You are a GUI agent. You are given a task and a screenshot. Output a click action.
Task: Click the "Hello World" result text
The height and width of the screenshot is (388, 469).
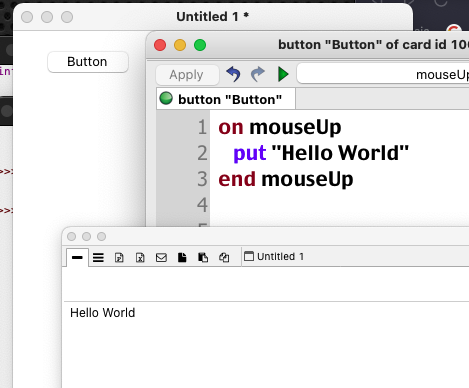pyautogui.click(x=103, y=313)
